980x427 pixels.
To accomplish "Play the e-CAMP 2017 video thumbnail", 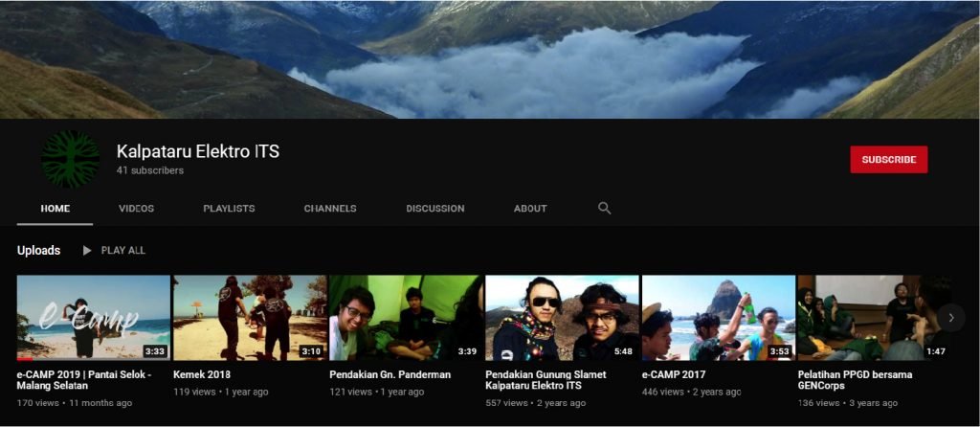I will 718,318.
